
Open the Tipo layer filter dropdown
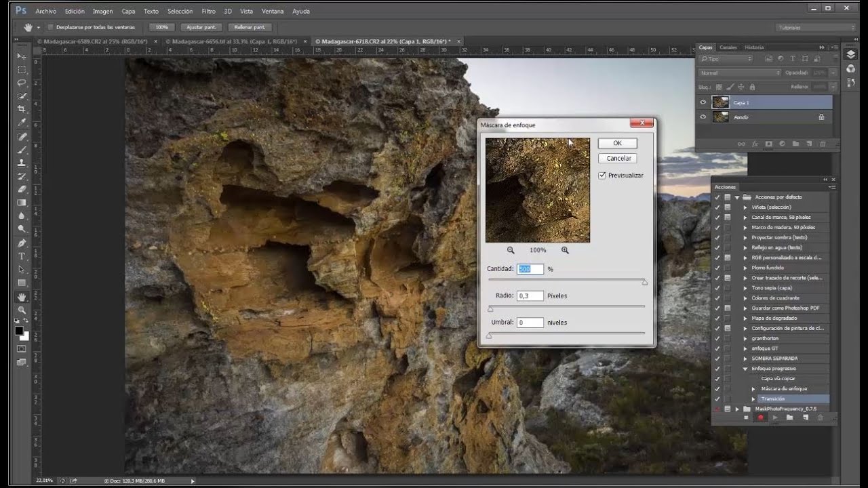(x=726, y=59)
